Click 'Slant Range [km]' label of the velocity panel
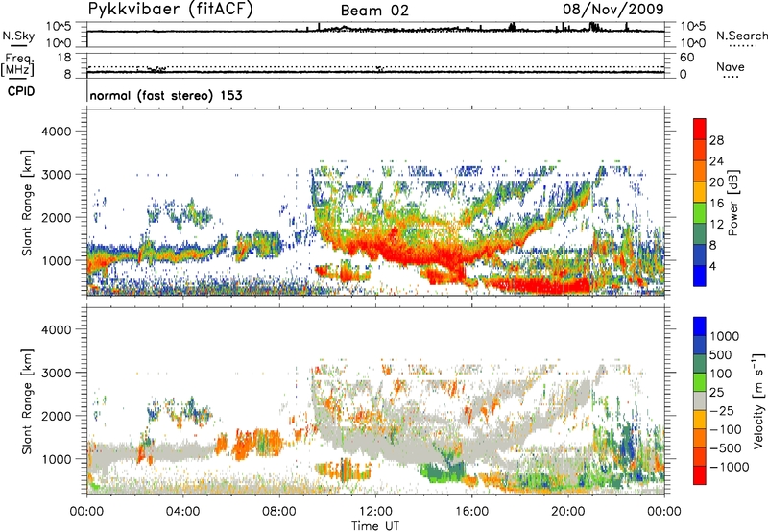Screen dimensions: 768x532 (27, 400)
